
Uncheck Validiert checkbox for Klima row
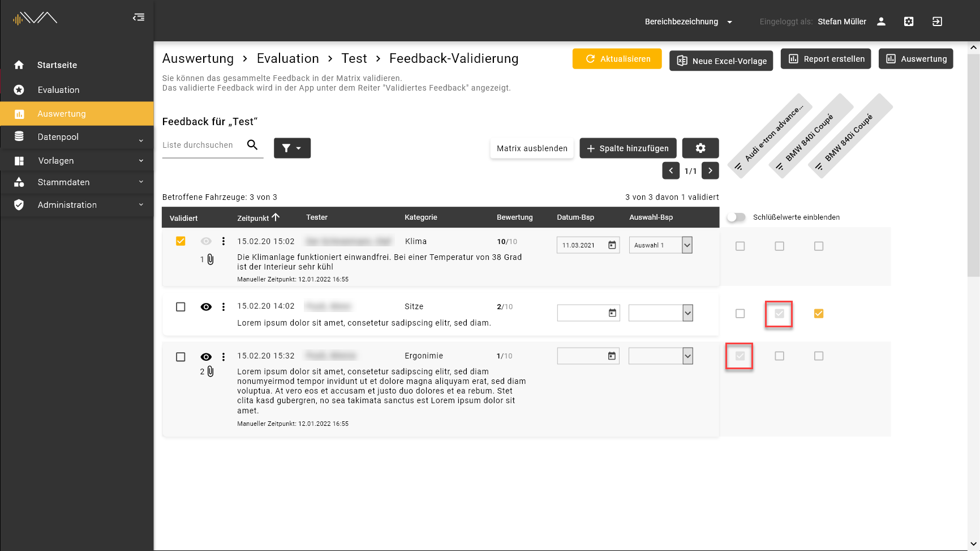[180, 241]
